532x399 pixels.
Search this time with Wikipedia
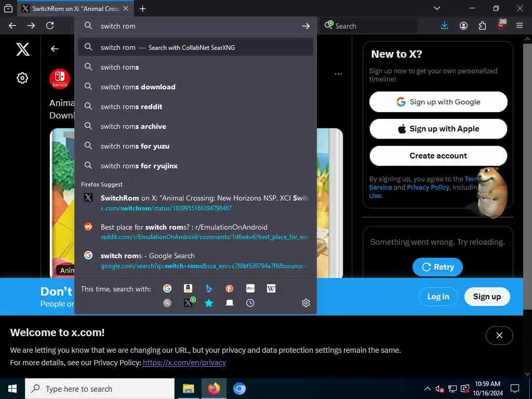click(271, 288)
